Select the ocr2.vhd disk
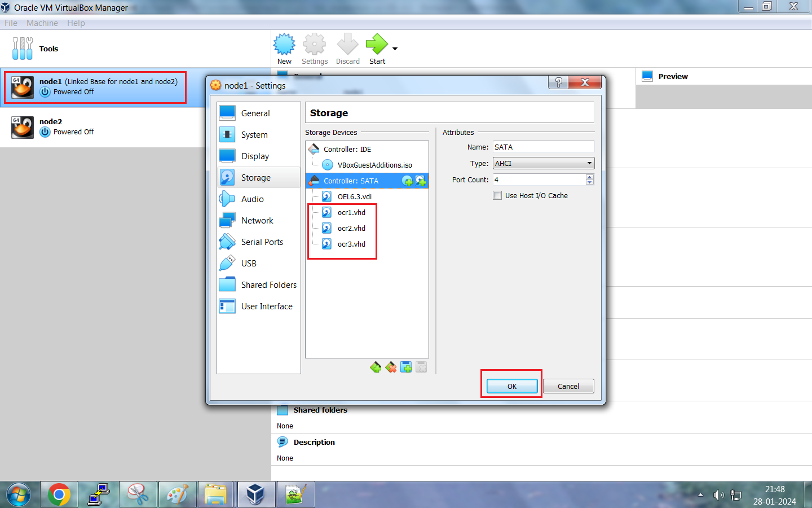The image size is (812, 508). [x=367, y=228]
